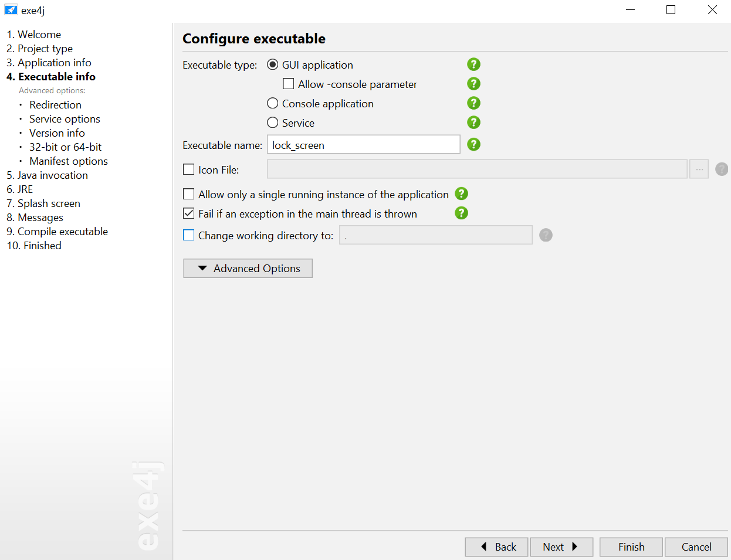The width and height of the screenshot is (731, 560).
Task: Maximize the exe4j window
Action: coord(671,10)
